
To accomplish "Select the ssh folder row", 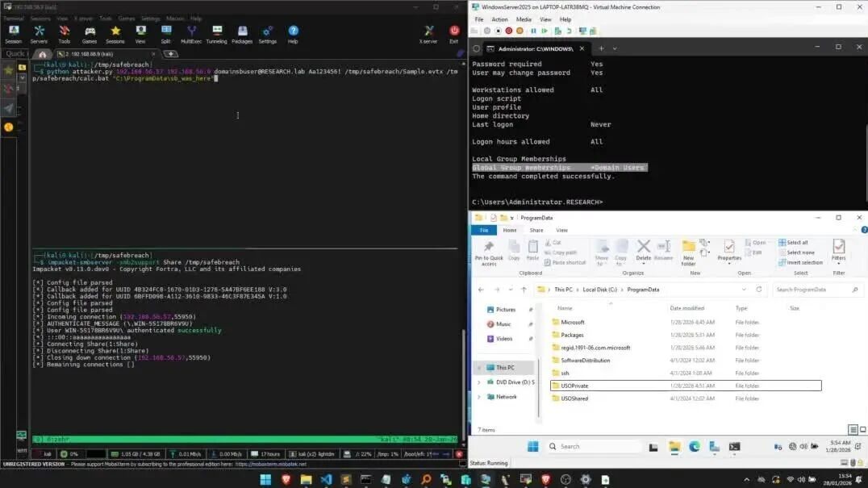I will tap(686, 373).
